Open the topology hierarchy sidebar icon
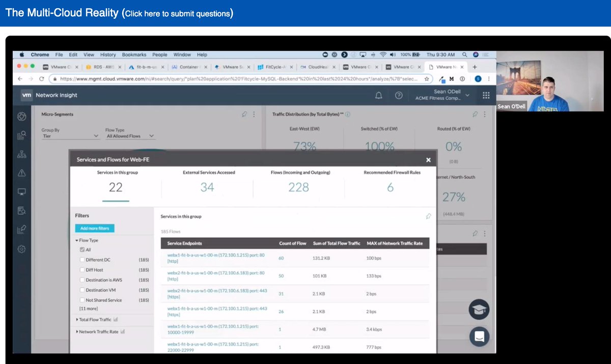This screenshot has height=364, width=611. [21, 154]
